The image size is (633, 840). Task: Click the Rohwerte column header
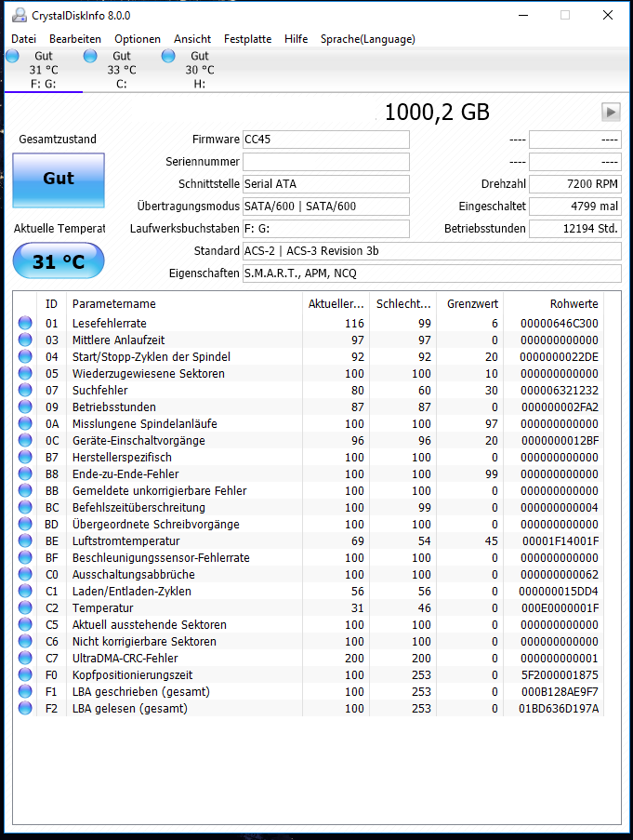[x=554, y=304]
